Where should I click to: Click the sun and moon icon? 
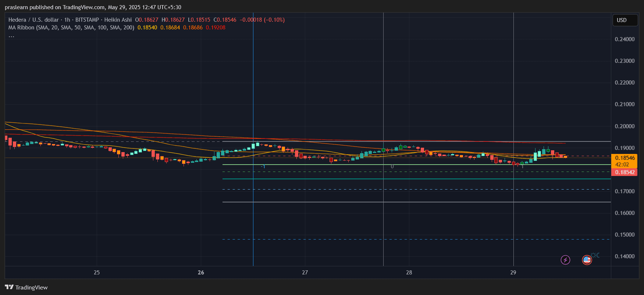(x=595, y=255)
